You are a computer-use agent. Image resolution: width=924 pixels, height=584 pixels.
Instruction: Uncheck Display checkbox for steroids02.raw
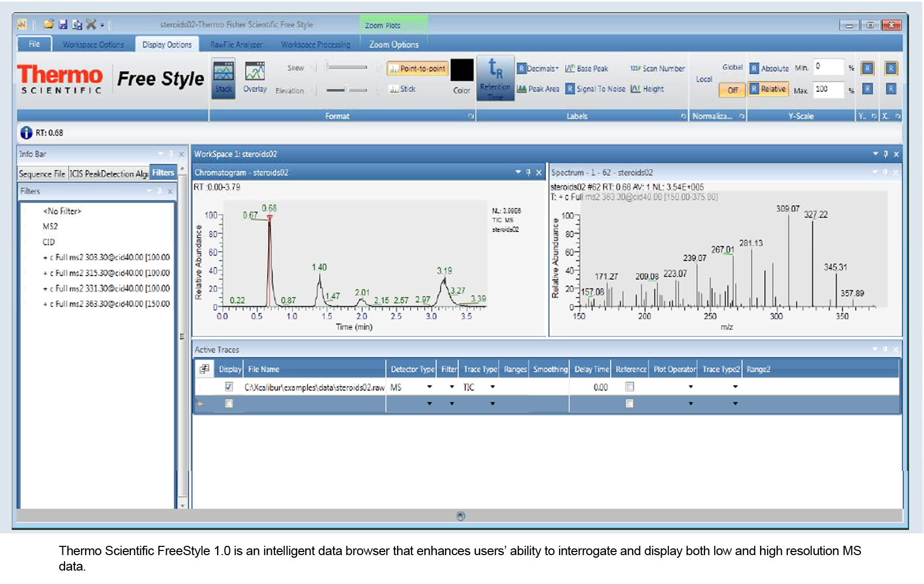click(x=229, y=386)
